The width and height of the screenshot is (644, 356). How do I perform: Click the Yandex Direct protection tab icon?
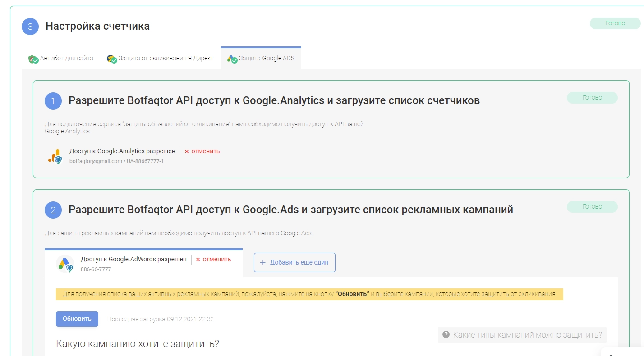coord(112,59)
